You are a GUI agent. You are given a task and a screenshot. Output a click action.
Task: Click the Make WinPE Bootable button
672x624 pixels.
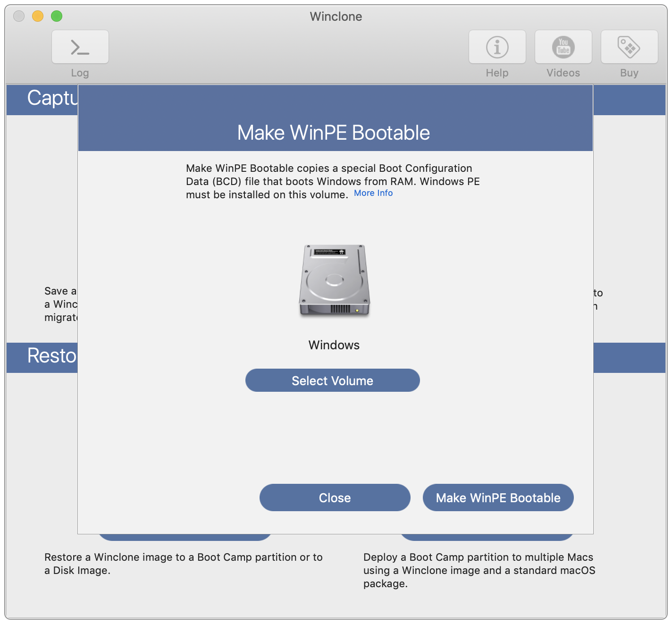point(498,498)
